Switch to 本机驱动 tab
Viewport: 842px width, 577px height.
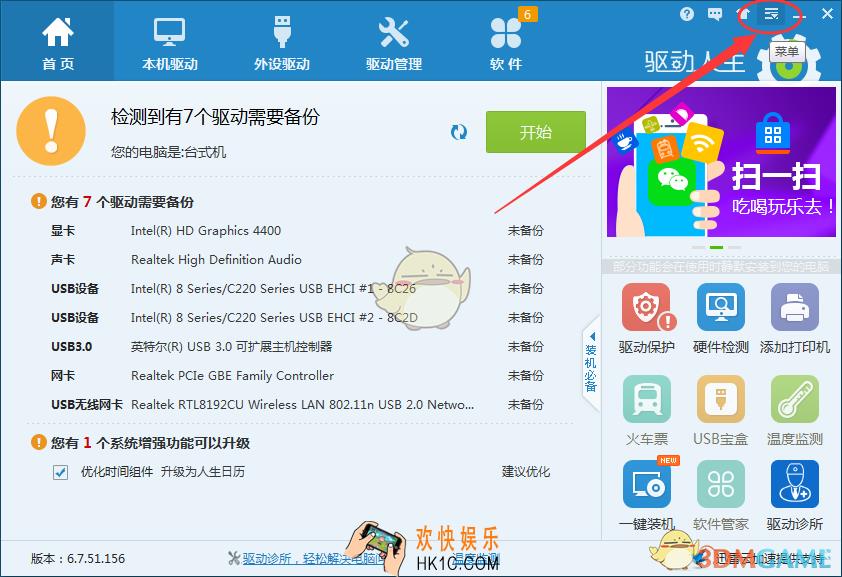click(170, 43)
